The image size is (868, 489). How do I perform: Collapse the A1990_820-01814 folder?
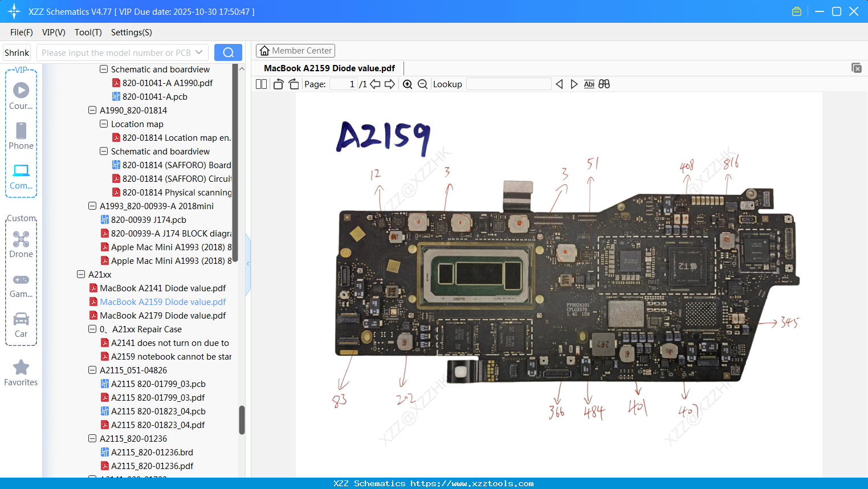(92, 111)
